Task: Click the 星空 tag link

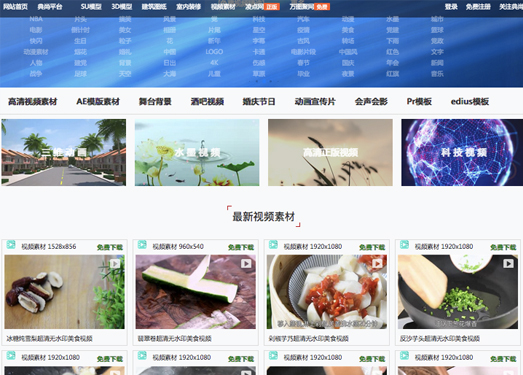Action: [x=259, y=30]
